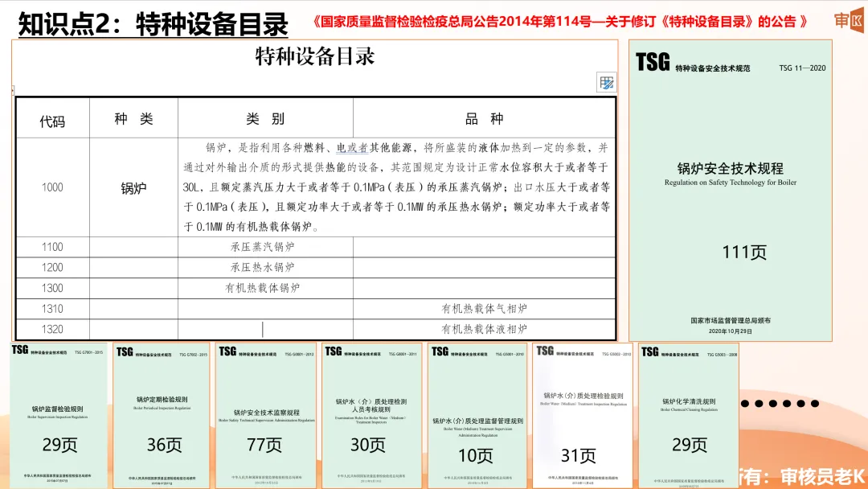
Task: Click the 111页 page count text
Action: (744, 253)
